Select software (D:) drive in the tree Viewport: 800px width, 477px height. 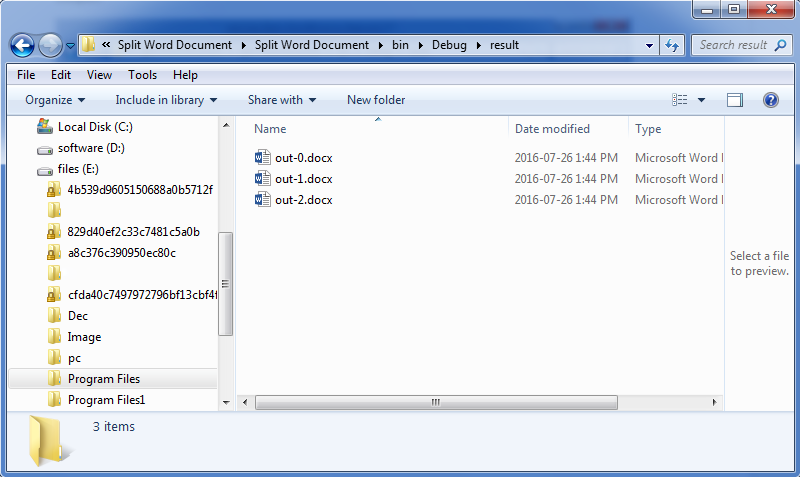click(91, 148)
